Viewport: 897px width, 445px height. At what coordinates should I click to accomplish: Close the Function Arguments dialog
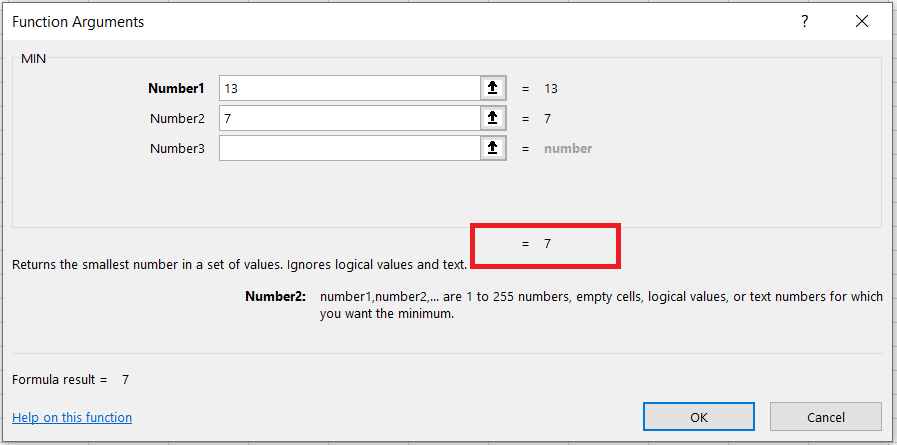pyautogui.click(x=862, y=21)
